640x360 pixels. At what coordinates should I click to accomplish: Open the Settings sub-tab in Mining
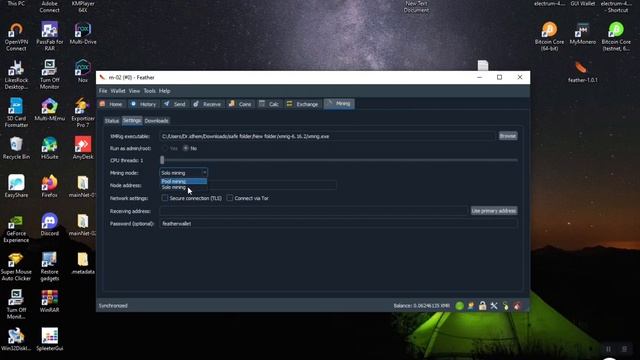(132, 120)
